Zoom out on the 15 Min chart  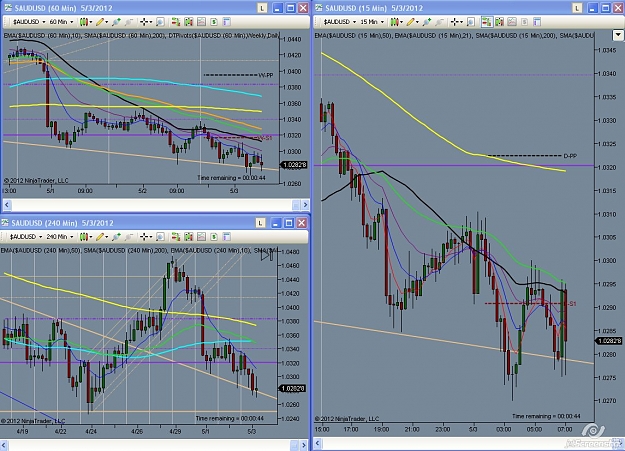pos(439,22)
